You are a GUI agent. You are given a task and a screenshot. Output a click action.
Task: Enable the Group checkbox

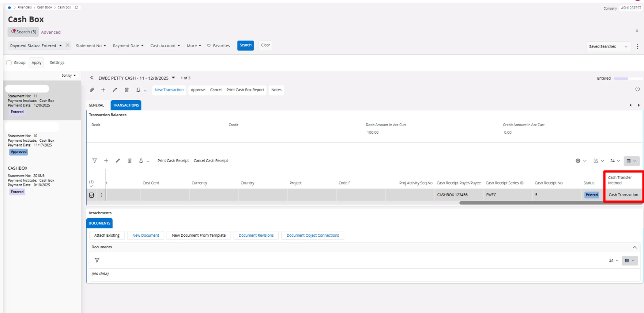pos(9,63)
